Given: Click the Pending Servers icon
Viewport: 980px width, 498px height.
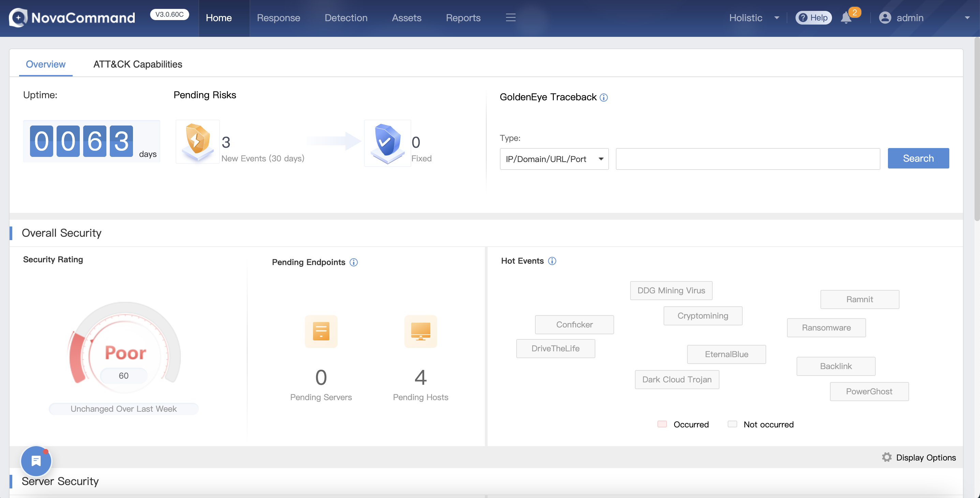Looking at the screenshot, I should coord(321,331).
